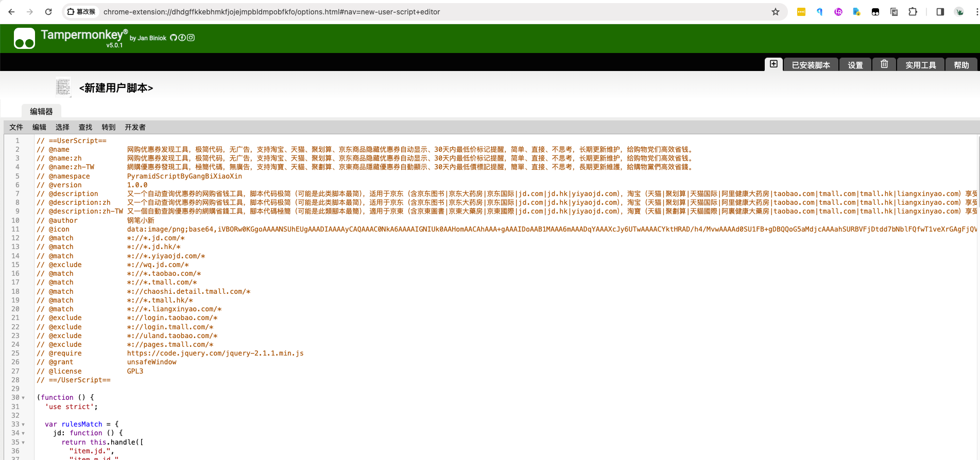Click the author value '钢笔小新'
980x460 pixels.
coord(141,220)
